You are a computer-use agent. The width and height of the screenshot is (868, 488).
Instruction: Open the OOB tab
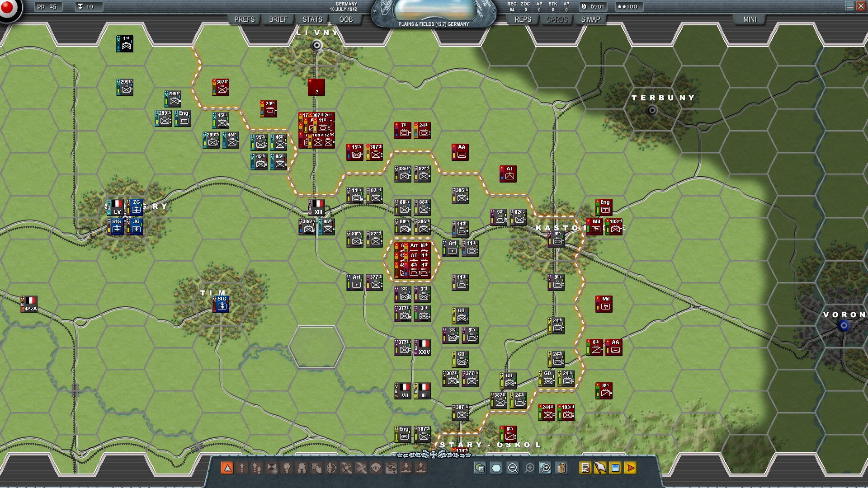pyautogui.click(x=346, y=19)
